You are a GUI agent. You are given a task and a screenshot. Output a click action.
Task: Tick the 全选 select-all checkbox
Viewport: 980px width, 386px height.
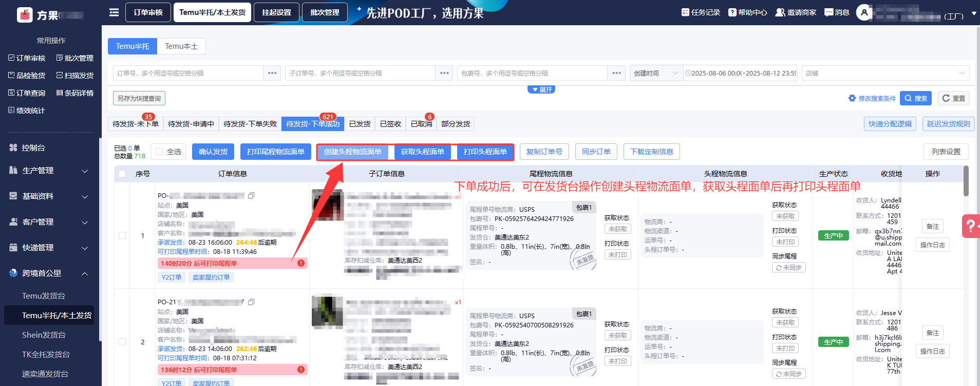(159, 152)
